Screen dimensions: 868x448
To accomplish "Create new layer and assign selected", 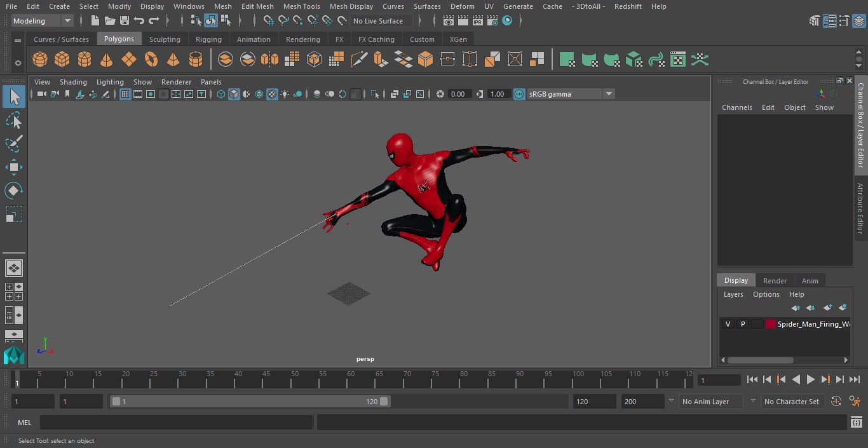I will [843, 308].
